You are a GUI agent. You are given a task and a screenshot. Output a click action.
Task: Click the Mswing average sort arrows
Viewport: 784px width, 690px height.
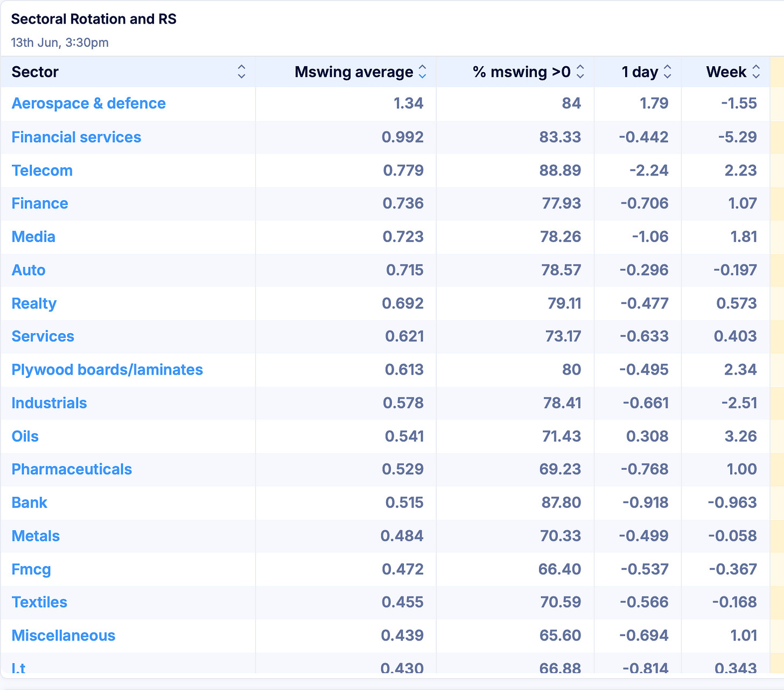(x=422, y=72)
